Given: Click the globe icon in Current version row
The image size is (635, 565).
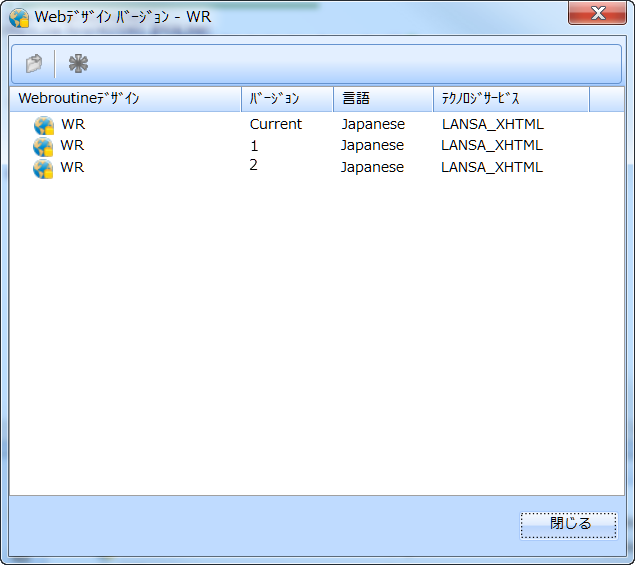Looking at the screenshot, I should [x=44, y=125].
